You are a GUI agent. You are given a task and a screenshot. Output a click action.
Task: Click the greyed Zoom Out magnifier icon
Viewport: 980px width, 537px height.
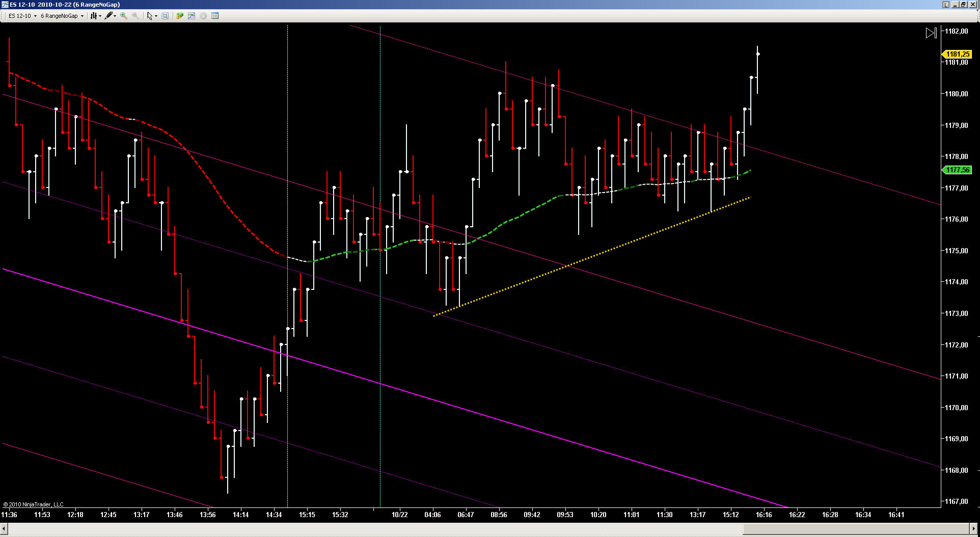pos(135,16)
